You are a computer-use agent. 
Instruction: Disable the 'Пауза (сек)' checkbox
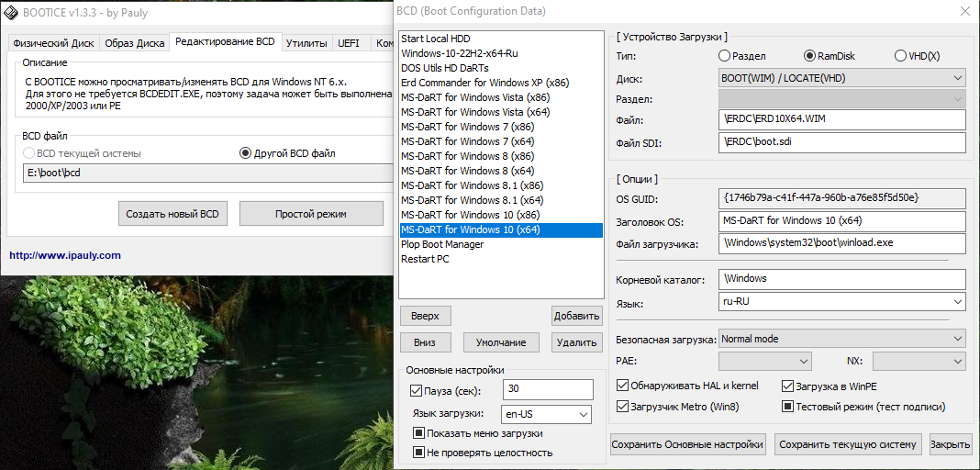[416, 391]
